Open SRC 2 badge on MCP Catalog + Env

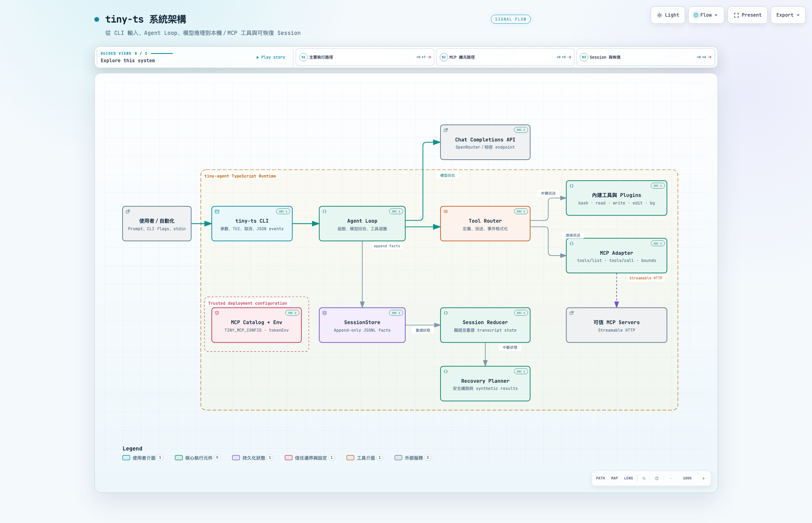point(292,313)
